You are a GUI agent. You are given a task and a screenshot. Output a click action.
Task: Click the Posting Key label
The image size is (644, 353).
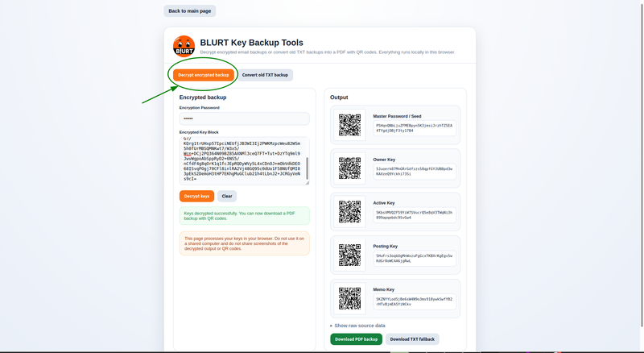(386, 247)
